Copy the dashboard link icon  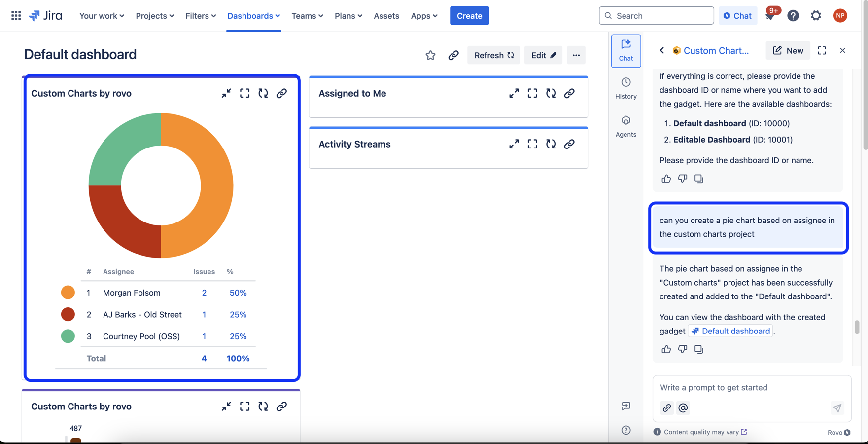[453, 55]
